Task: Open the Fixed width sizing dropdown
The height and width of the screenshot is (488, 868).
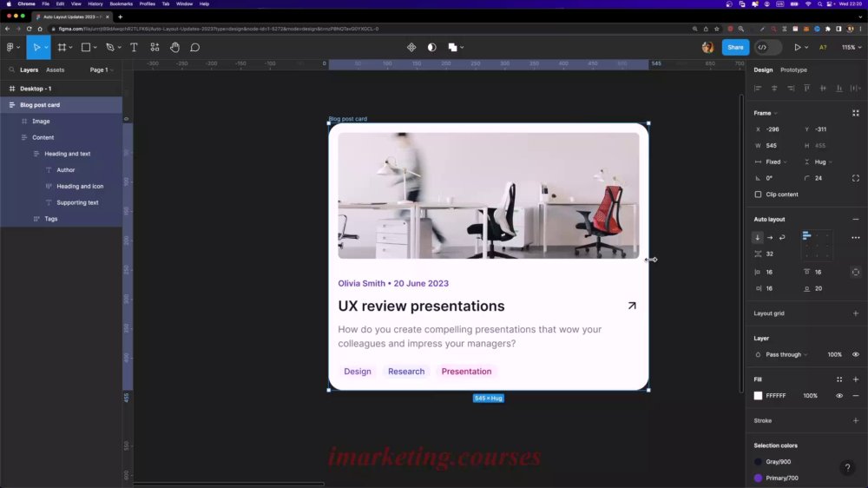Action: pos(776,162)
